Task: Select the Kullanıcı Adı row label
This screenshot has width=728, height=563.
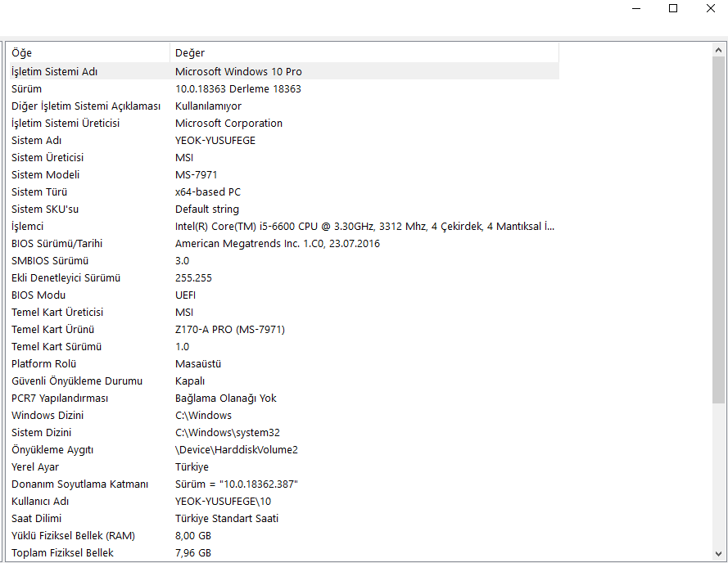Action: tap(40, 501)
